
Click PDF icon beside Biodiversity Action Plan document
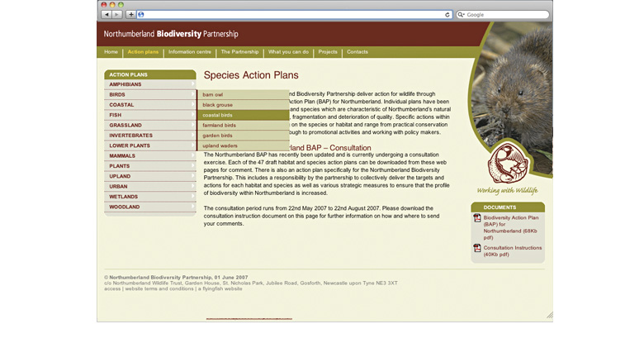[x=477, y=218]
